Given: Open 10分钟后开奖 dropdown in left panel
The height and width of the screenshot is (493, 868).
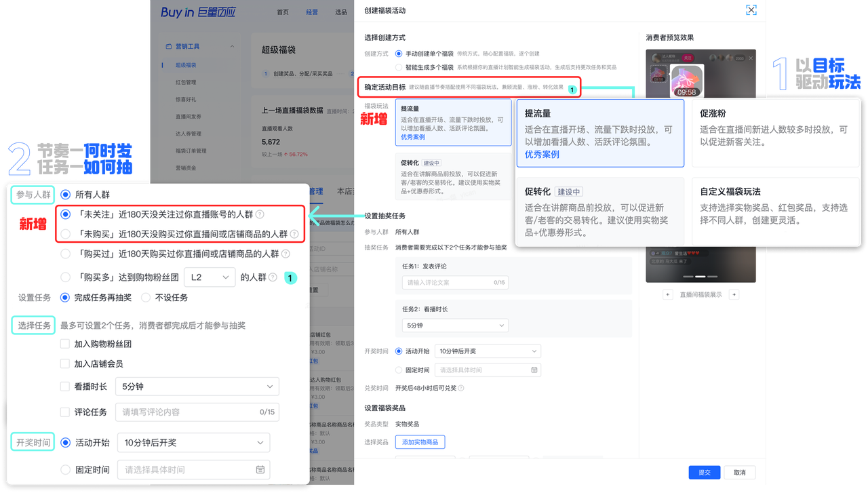Looking at the screenshot, I should [x=193, y=443].
